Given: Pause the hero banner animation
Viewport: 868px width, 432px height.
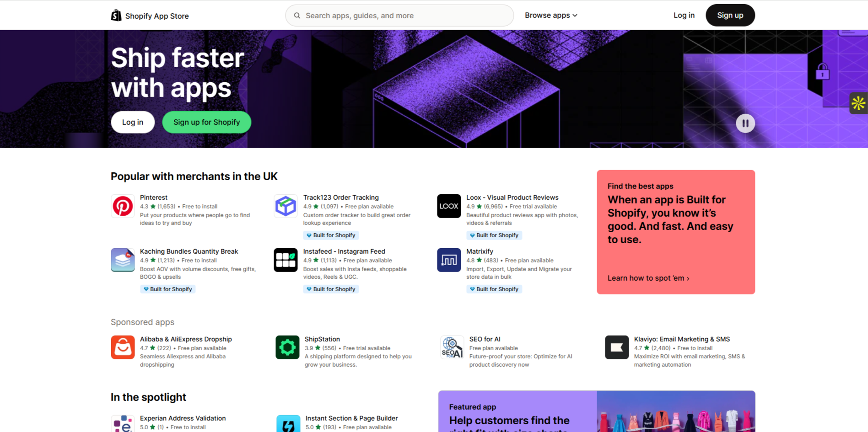Looking at the screenshot, I should coord(745,123).
